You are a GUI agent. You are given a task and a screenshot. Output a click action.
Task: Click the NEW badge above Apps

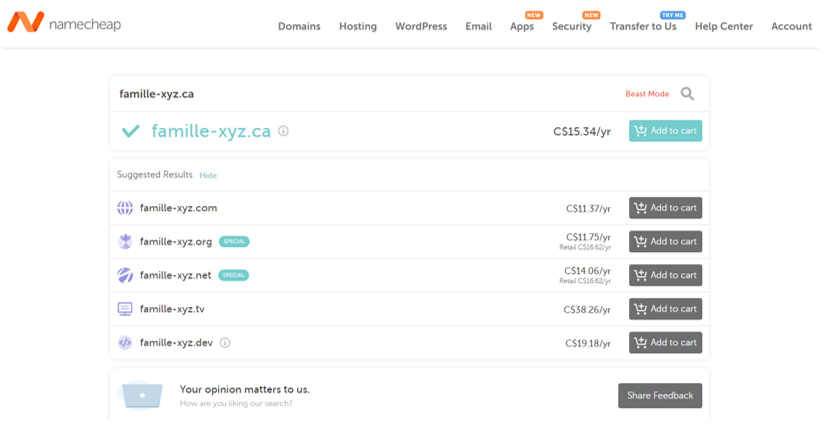[533, 15]
